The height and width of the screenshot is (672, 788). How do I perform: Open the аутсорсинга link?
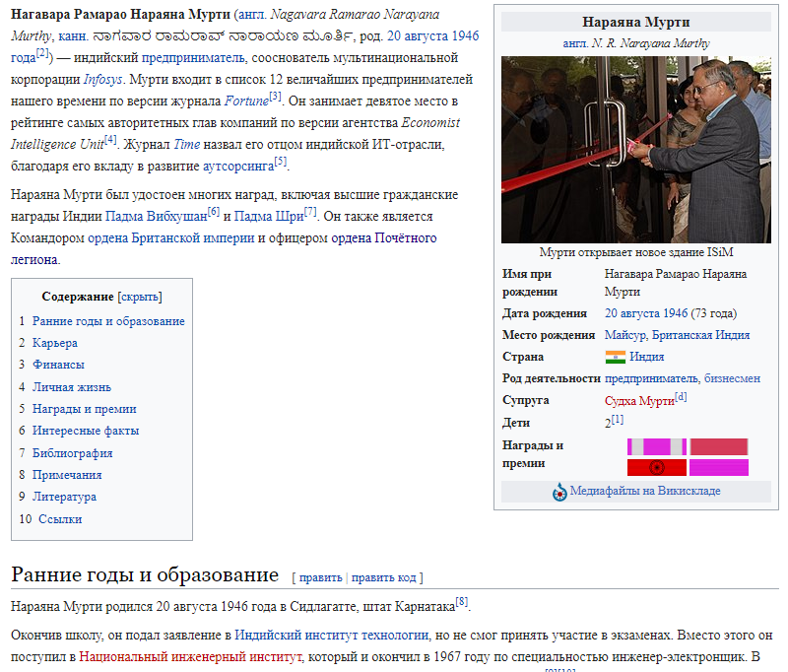click(x=238, y=166)
